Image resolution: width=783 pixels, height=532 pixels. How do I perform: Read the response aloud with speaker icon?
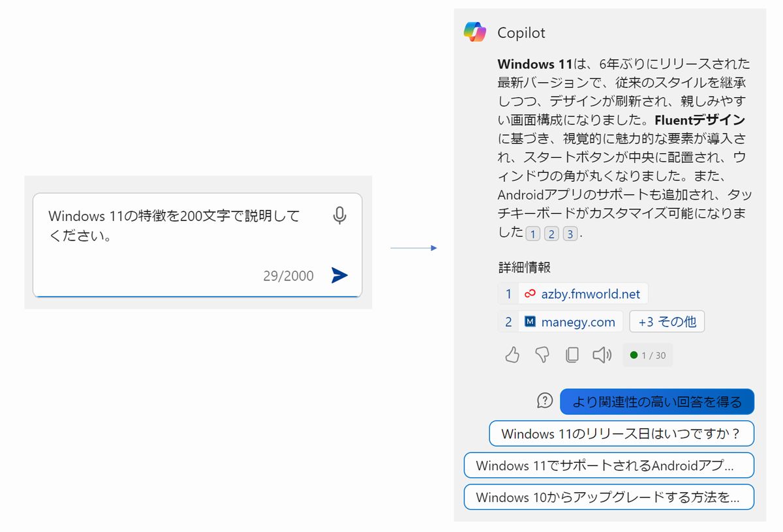pos(602,355)
